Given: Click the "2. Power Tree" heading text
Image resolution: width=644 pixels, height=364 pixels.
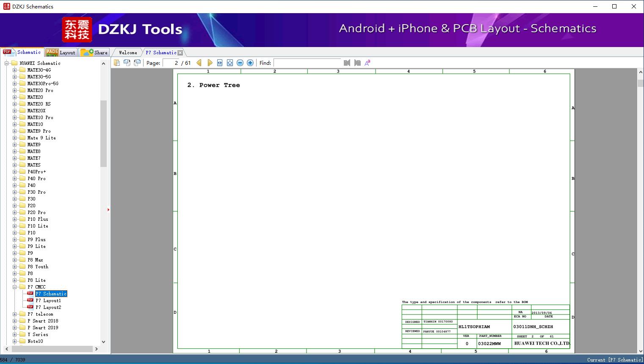Looking at the screenshot, I should point(213,85).
